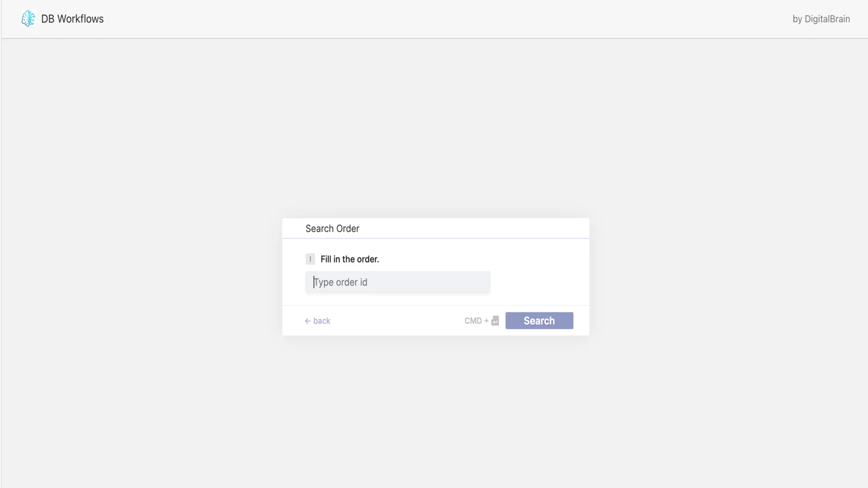Viewport: 868px width, 488px height.
Task: Click empty header bar area in the middle
Action: pyautogui.click(x=434, y=19)
